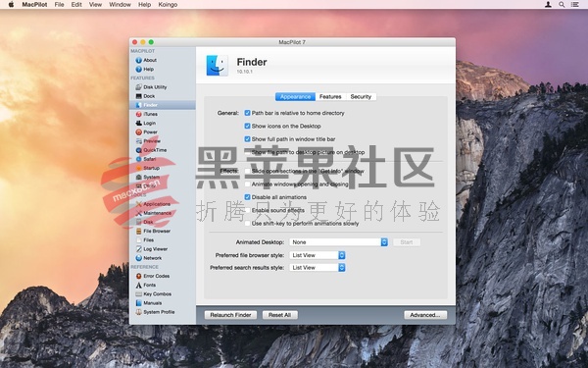This screenshot has width=588, height=368.
Task: Enable Slide open sections in Get Info window
Action: 247,171
